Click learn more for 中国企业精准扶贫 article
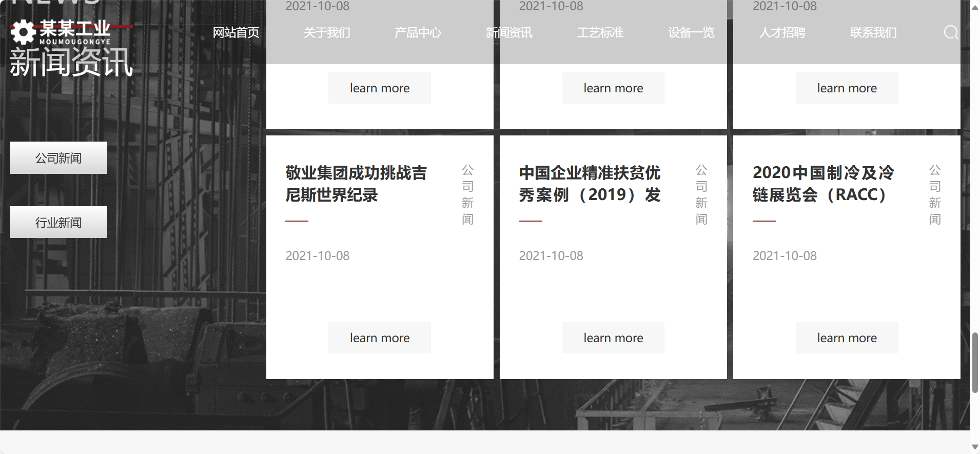The height and width of the screenshot is (454, 980). click(x=613, y=338)
